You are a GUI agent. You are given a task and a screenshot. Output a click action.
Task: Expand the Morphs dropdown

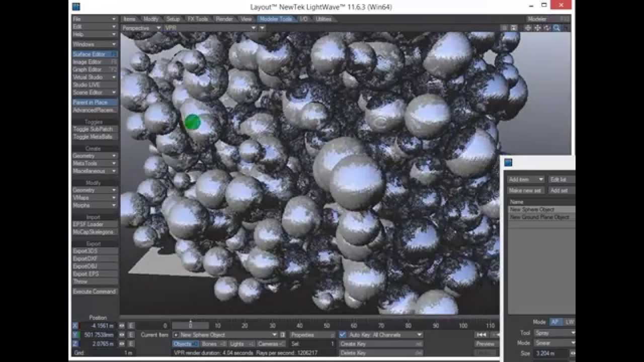[95, 206]
